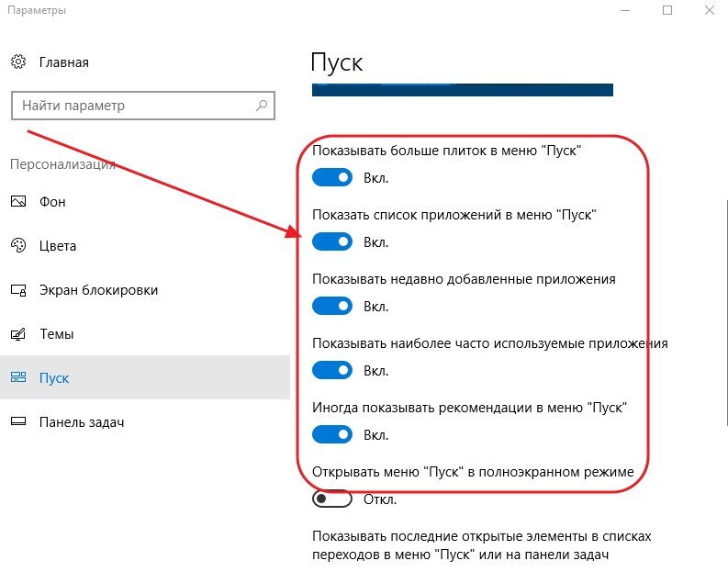The image size is (728, 572).
Task: Toggle Показывать больше плиток switch
Action: 332,177
